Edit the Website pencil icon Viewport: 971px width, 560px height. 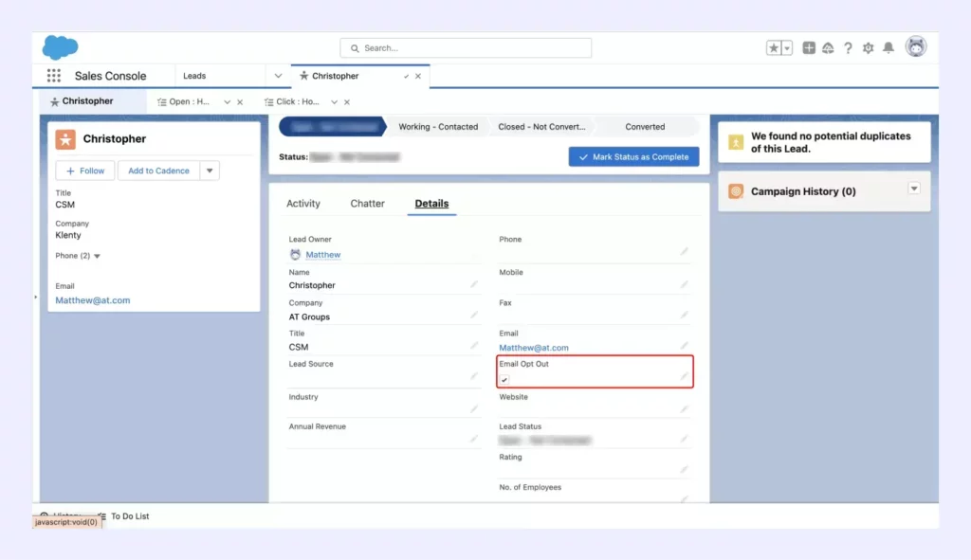pos(684,409)
